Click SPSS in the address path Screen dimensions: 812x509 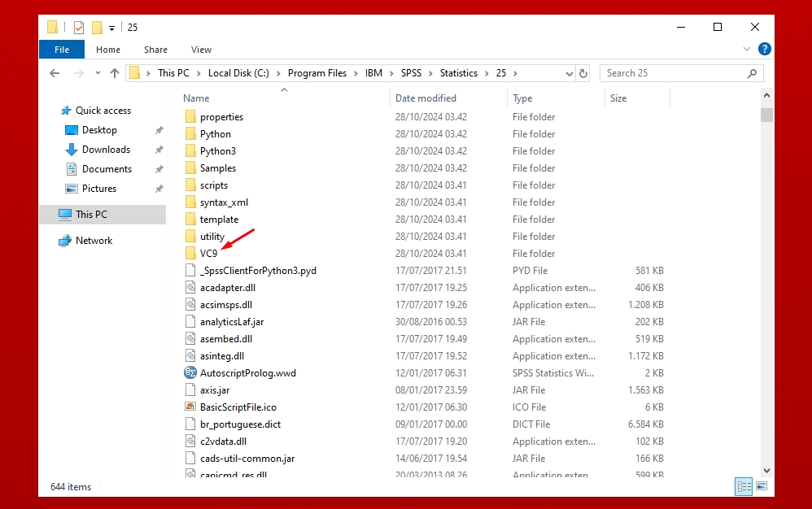411,73
